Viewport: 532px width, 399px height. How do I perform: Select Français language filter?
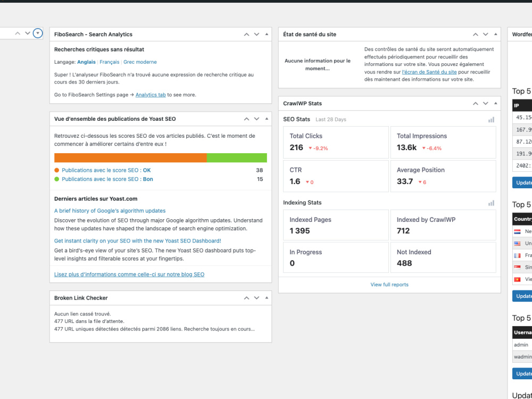point(109,62)
